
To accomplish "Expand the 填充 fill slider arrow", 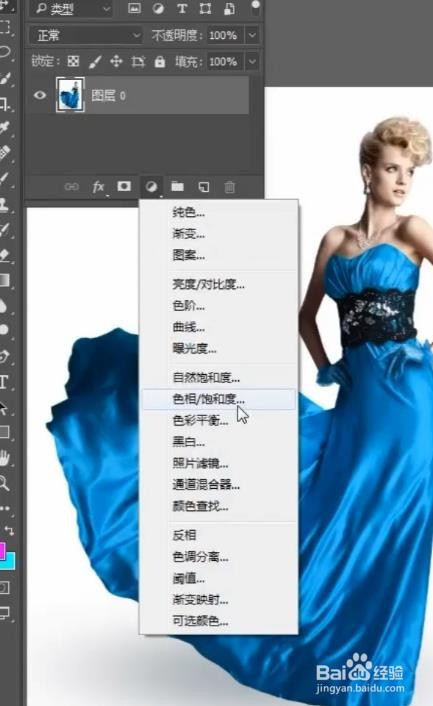I will coord(252,61).
